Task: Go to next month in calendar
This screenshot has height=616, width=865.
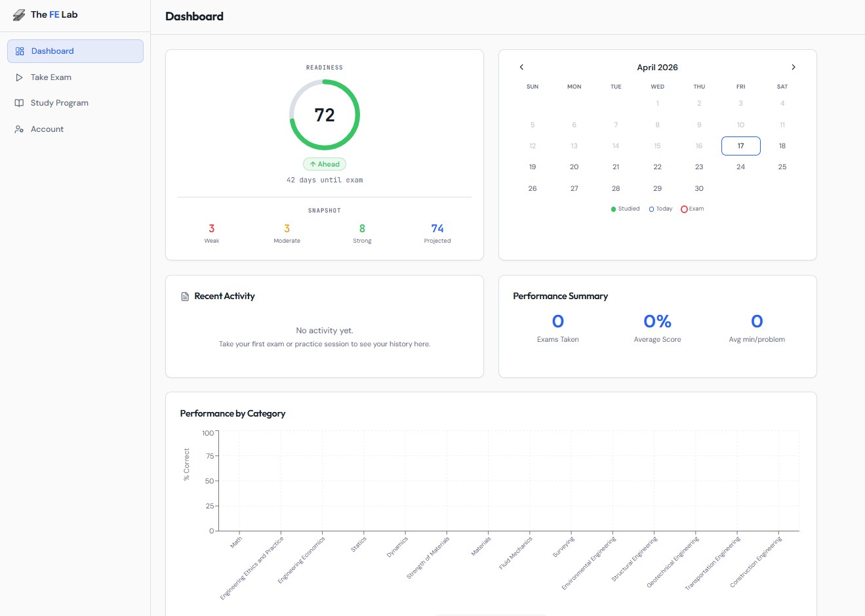Action: 794,67
